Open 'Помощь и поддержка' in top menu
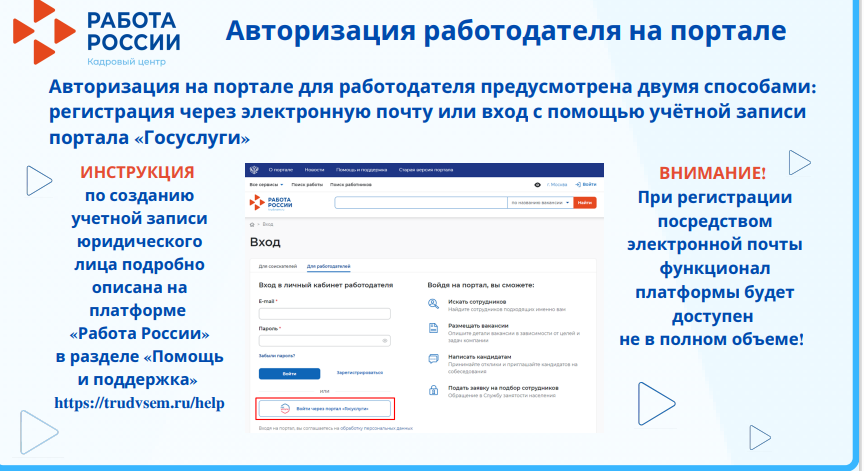The width and height of the screenshot is (864, 471). pyautogui.click(x=361, y=170)
